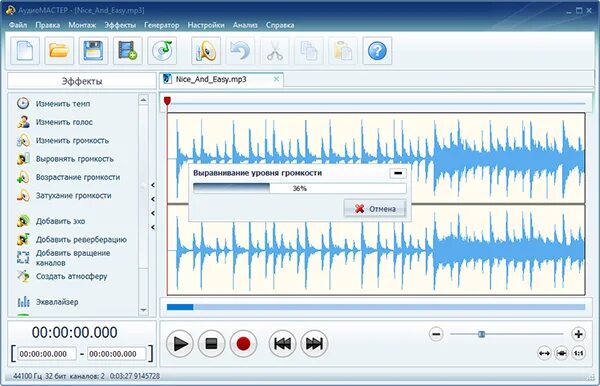The height and width of the screenshot is (386, 600).
Task: Open the Монтаж menu
Action: point(82,25)
